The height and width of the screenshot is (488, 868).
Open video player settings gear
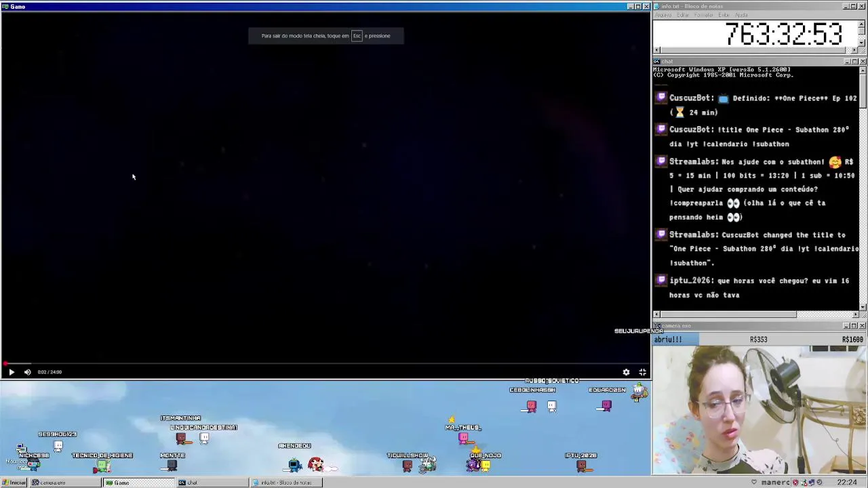click(626, 372)
